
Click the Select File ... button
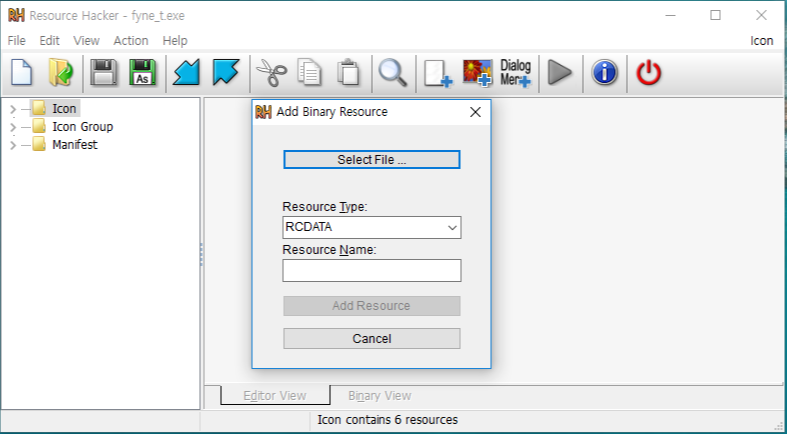coord(371,160)
